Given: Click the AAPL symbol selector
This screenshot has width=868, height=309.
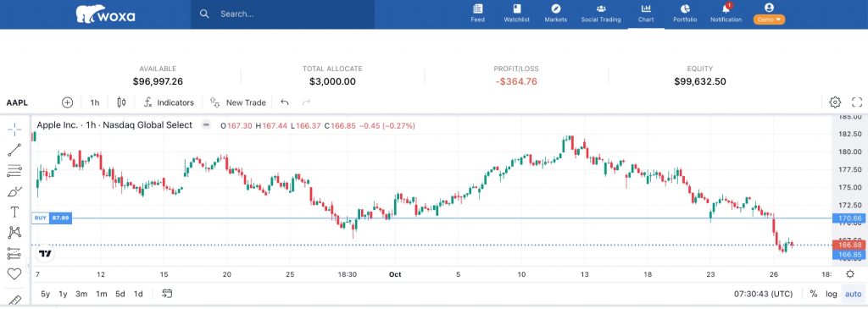Looking at the screenshot, I should [x=17, y=102].
